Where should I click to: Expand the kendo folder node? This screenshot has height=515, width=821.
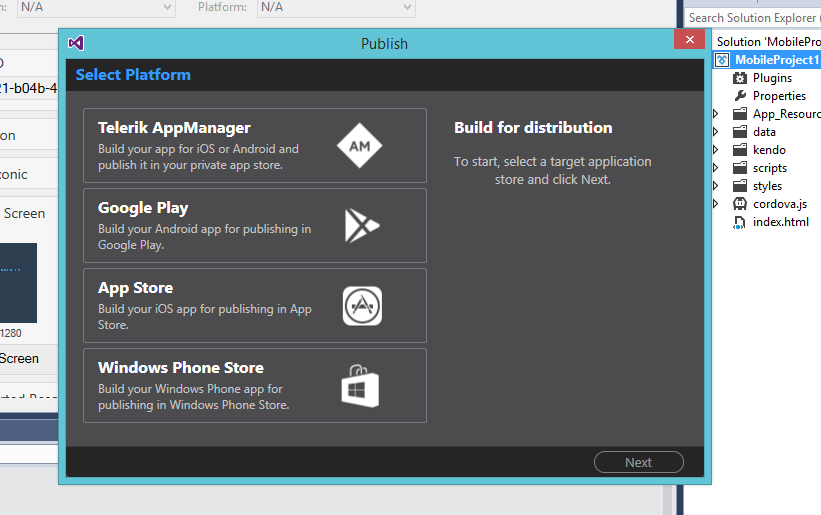click(716, 150)
